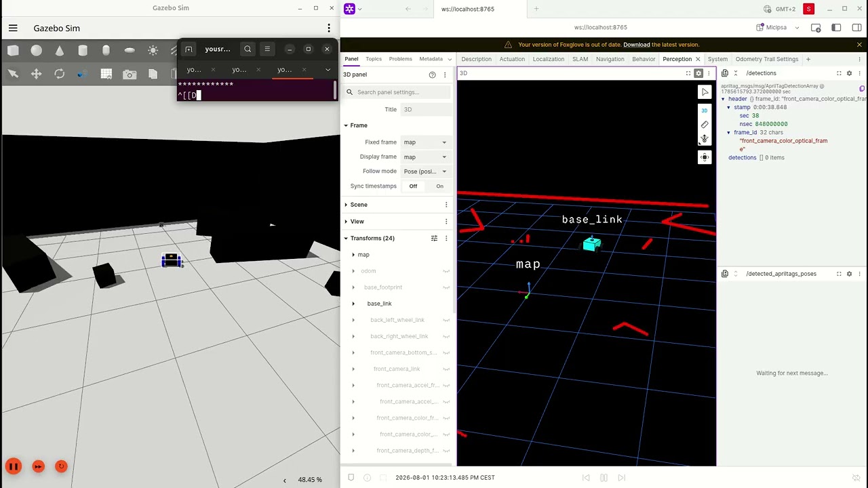Viewport: 868px width, 488px height.
Task: Expand the View section
Action: [346, 222]
